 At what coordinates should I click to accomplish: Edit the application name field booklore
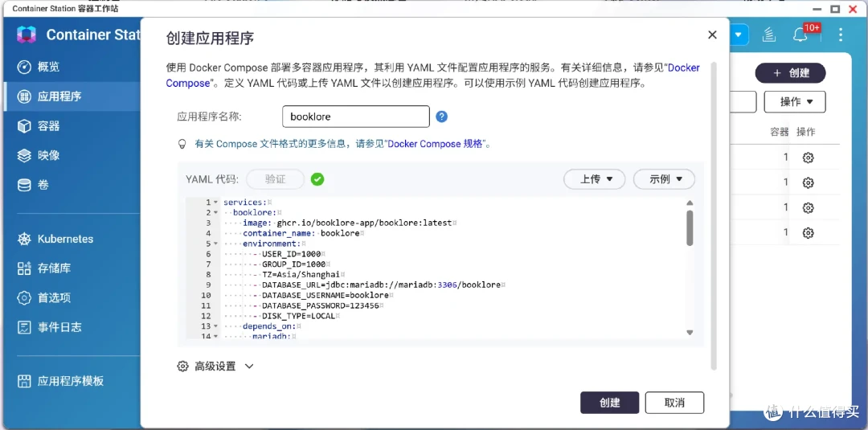pyautogui.click(x=356, y=117)
